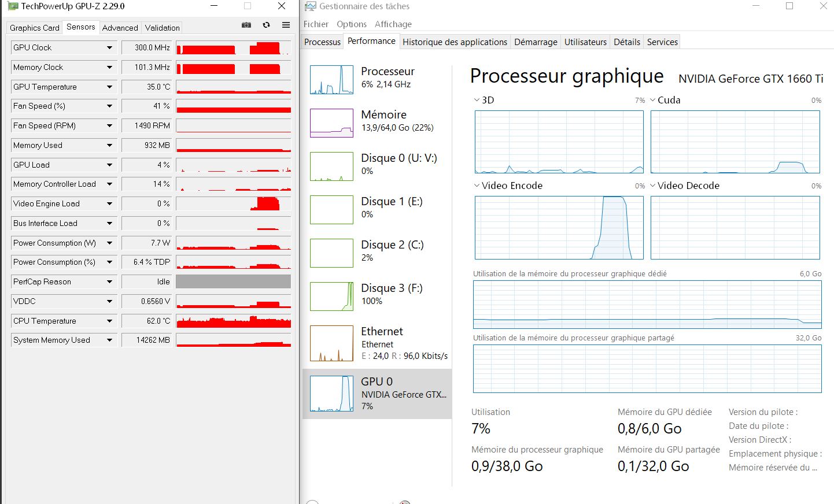Select Mémoire in the performance list
The width and height of the screenshot is (834, 504).
pos(377,123)
